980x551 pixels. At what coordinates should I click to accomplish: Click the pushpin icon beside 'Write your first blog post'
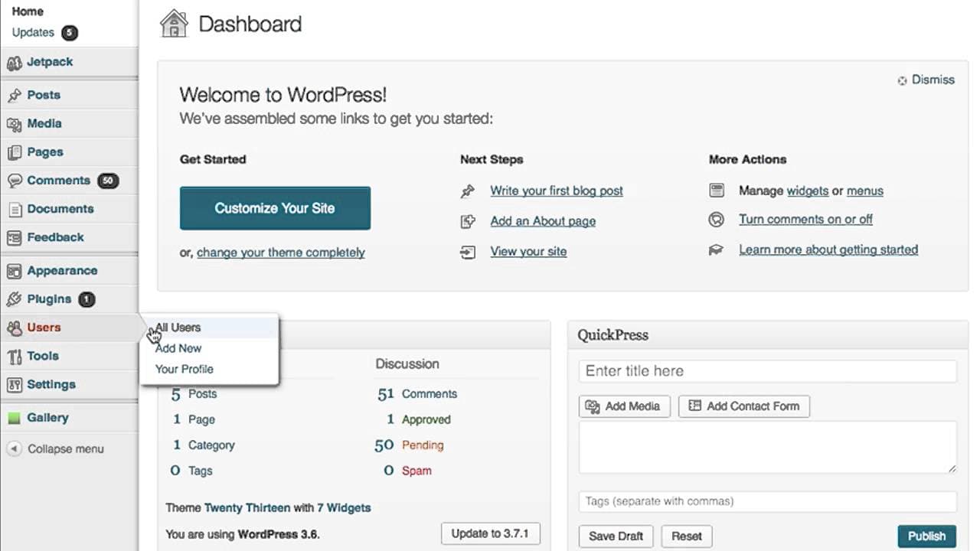(x=468, y=191)
